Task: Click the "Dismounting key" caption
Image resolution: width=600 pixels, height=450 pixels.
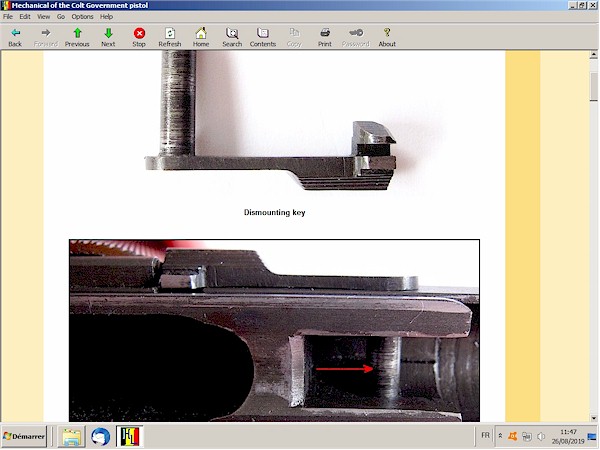Action: (x=274, y=212)
